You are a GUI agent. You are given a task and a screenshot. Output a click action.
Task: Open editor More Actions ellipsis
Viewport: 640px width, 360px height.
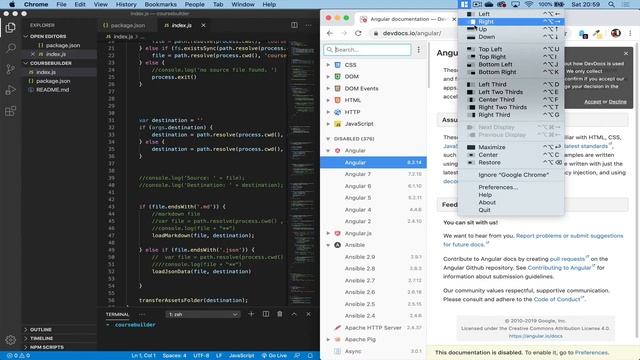pyautogui.click(x=308, y=25)
